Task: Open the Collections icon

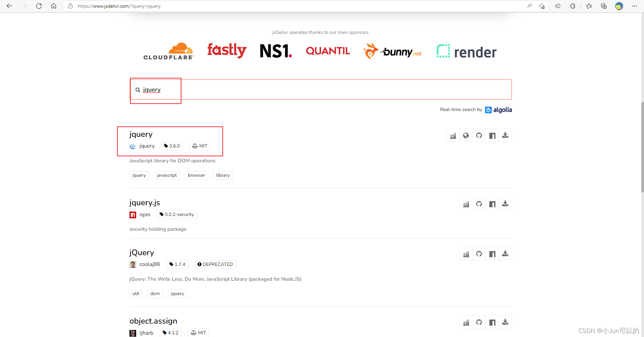Action: 604,6
